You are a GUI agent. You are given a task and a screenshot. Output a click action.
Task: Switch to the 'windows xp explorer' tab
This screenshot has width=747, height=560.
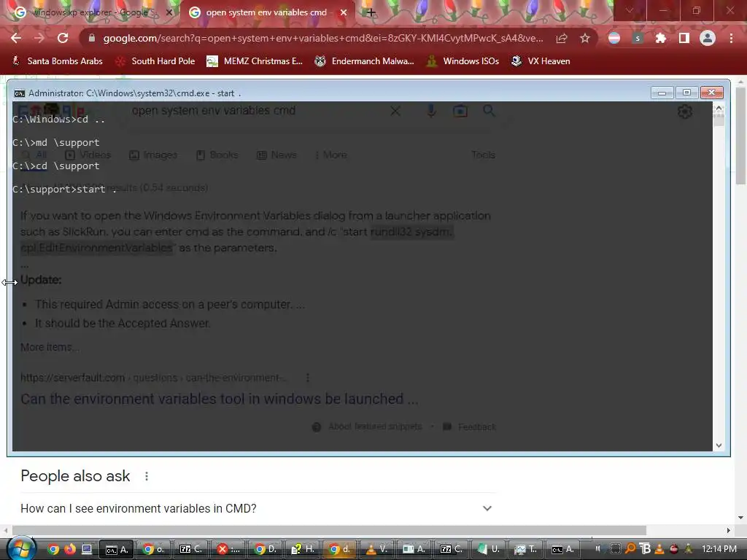pyautogui.click(x=90, y=12)
